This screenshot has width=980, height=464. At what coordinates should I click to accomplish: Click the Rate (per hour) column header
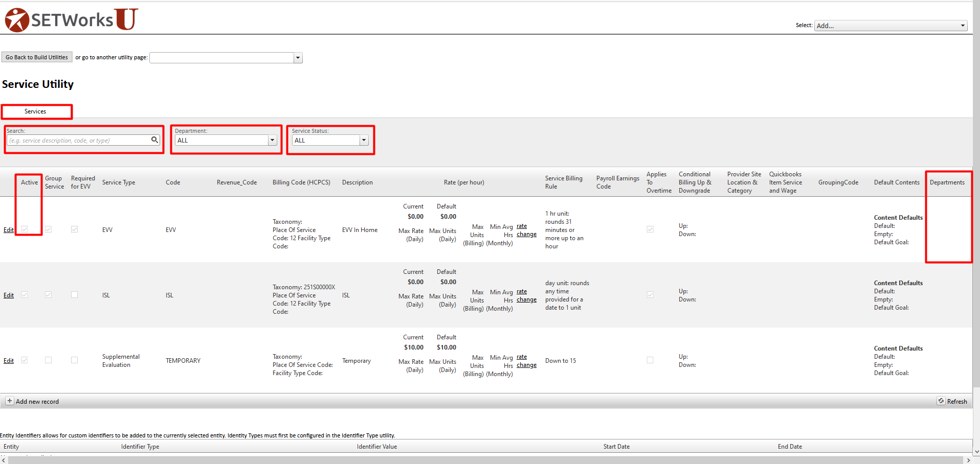click(464, 182)
